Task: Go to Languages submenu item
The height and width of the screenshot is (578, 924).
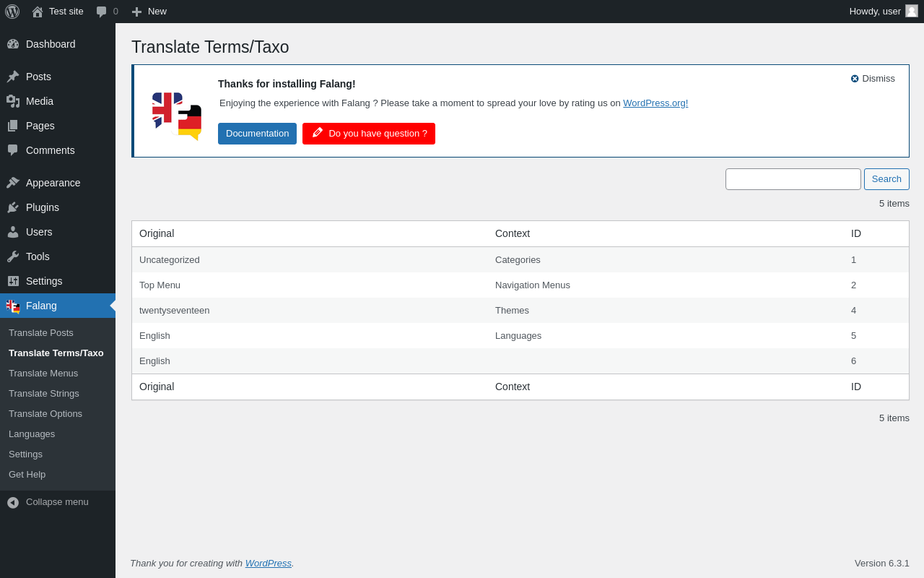Action: tap(32, 434)
